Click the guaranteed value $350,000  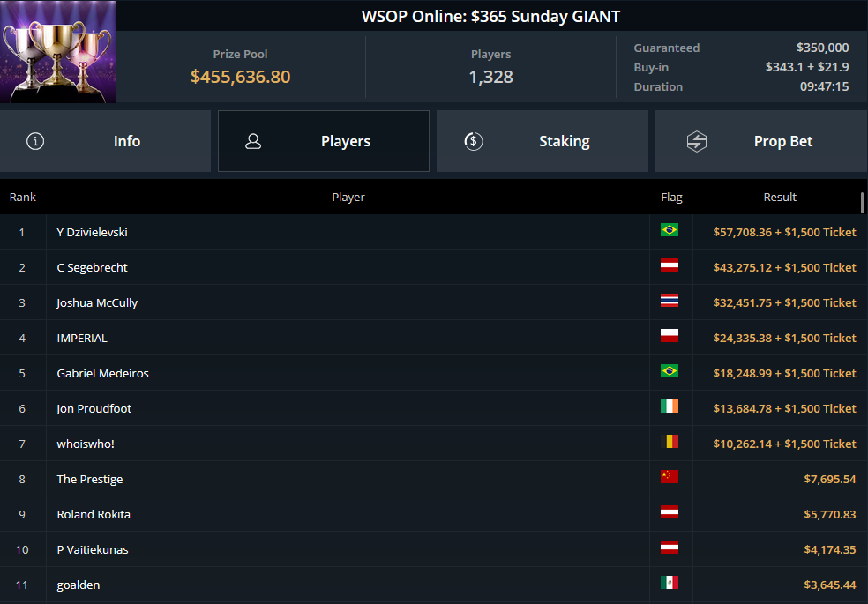point(823,48)
